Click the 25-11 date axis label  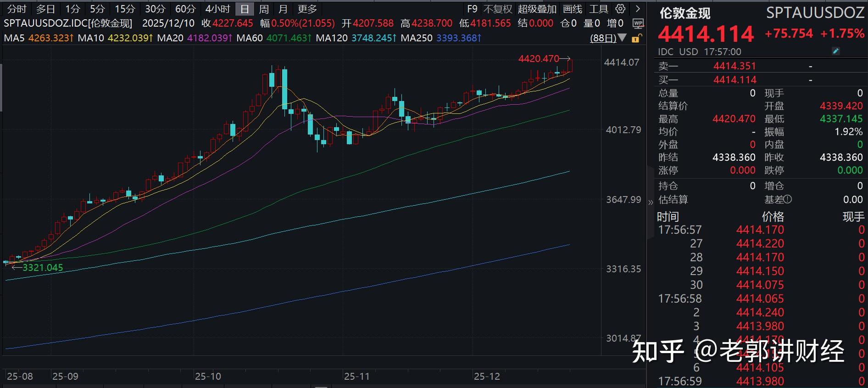coord(356,376)
